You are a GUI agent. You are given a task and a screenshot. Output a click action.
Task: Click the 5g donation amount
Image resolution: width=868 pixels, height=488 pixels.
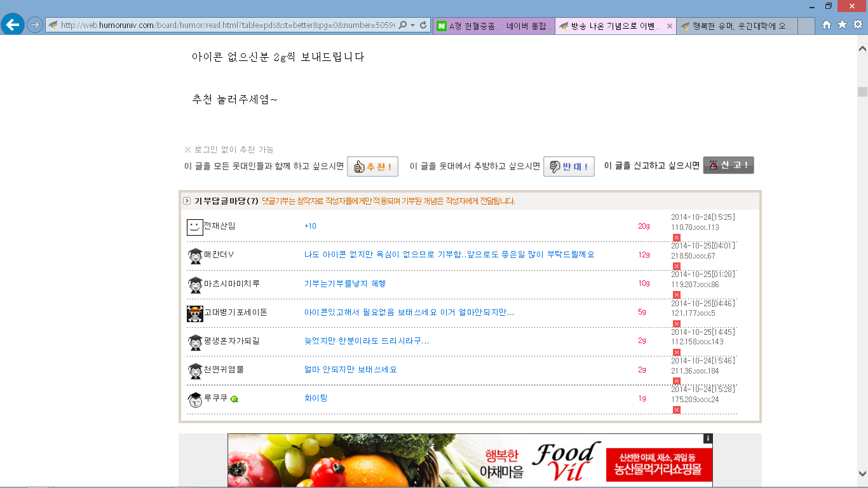(x=642, y=312)
